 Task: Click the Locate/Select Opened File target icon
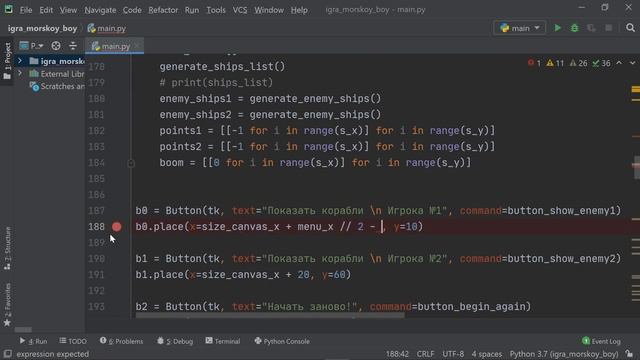click(x=56, y=46)
